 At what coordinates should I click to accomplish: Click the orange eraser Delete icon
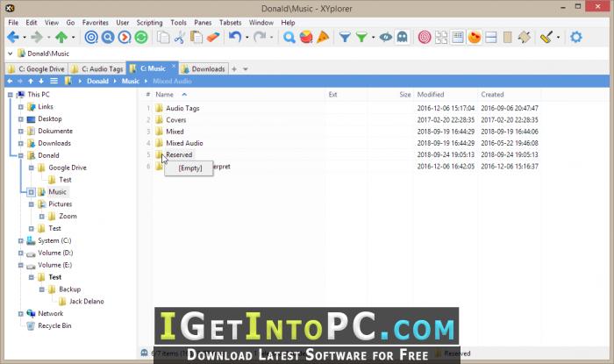213,37
